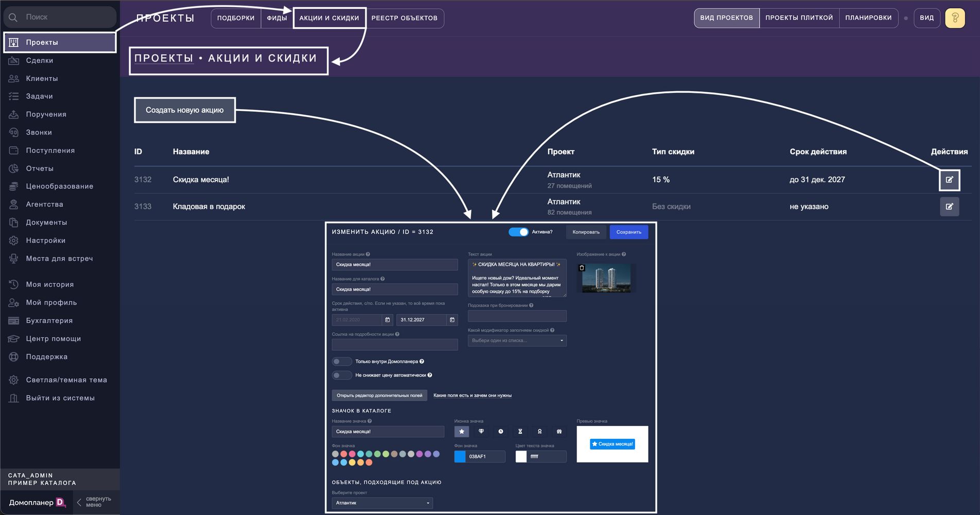Edit the Кладовая в подарок promotion

coord(949,207)
